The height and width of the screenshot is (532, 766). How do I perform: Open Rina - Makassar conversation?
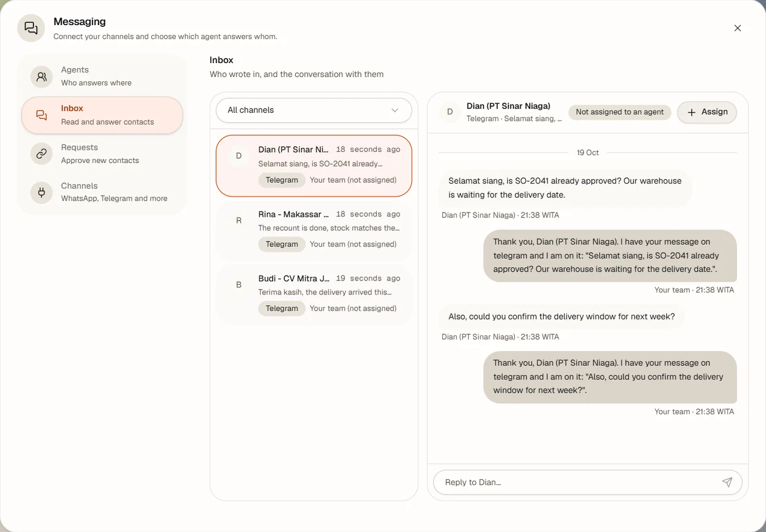pyautogui.click(x=314, y=230)
